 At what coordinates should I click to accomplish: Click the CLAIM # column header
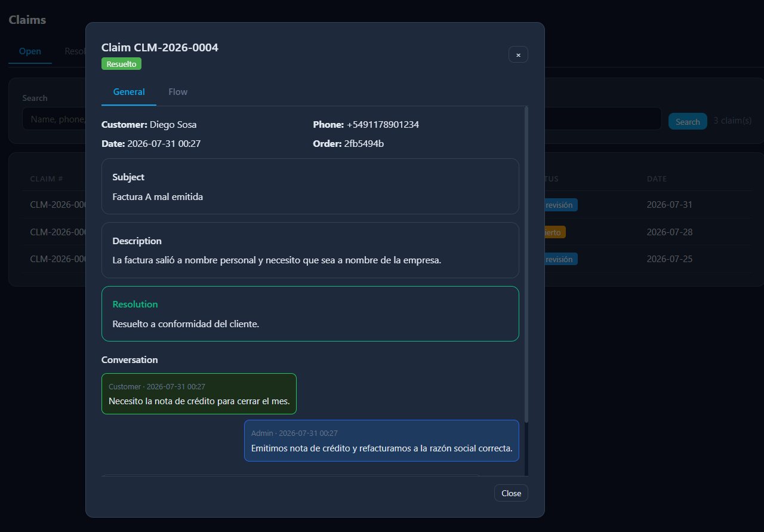[x=47, y=179]
